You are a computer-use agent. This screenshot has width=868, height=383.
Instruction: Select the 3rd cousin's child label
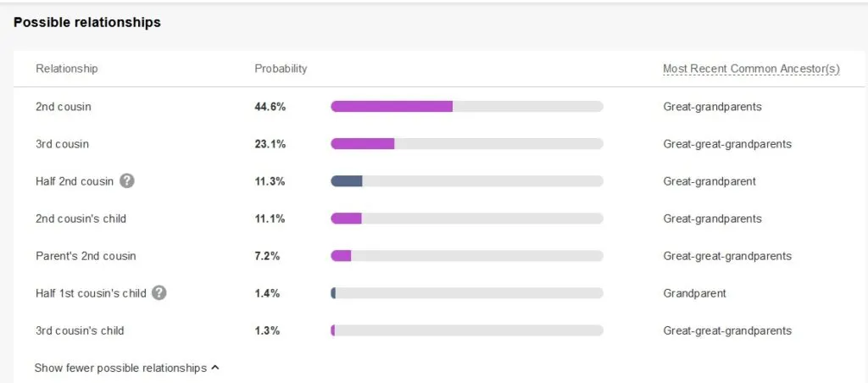coord(80,331)
